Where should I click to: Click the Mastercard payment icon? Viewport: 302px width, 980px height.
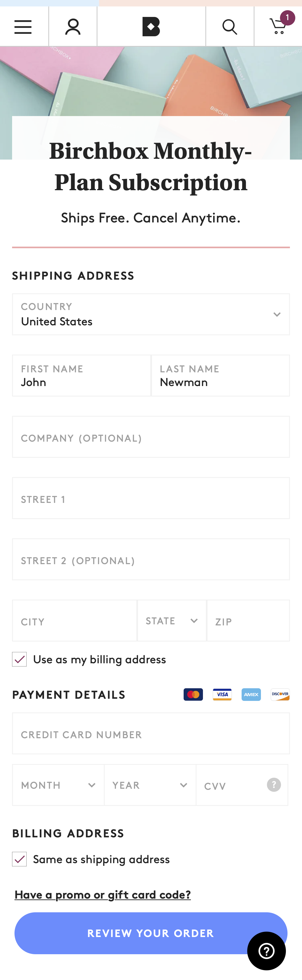[193, 694]
